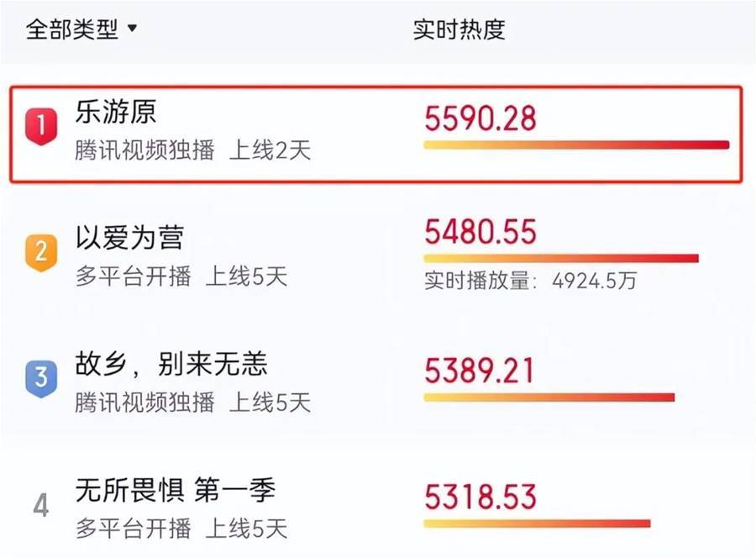The height and width of the screenshot is (558, 756).
Task: Click the orange rank 2 badge icon
Action: pyautogui.click(x=41, y=253)
